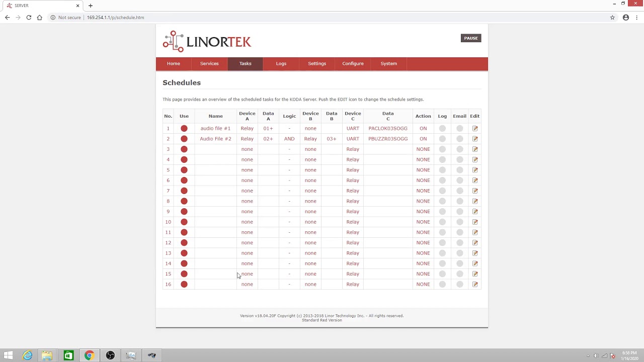Click schedule name 'Audio File #2'
The width and height of the screenshot is (644, 362).
coord(215,139)
